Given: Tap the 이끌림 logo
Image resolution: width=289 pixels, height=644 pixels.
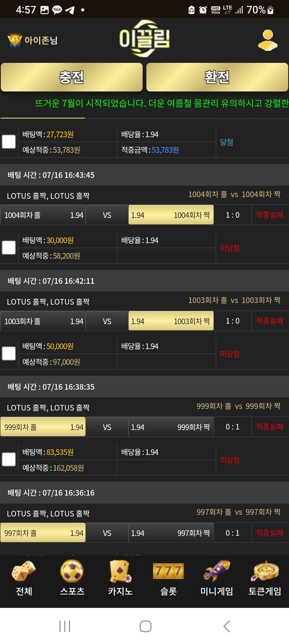Looking at the screenshot, I should pos(144,39).
